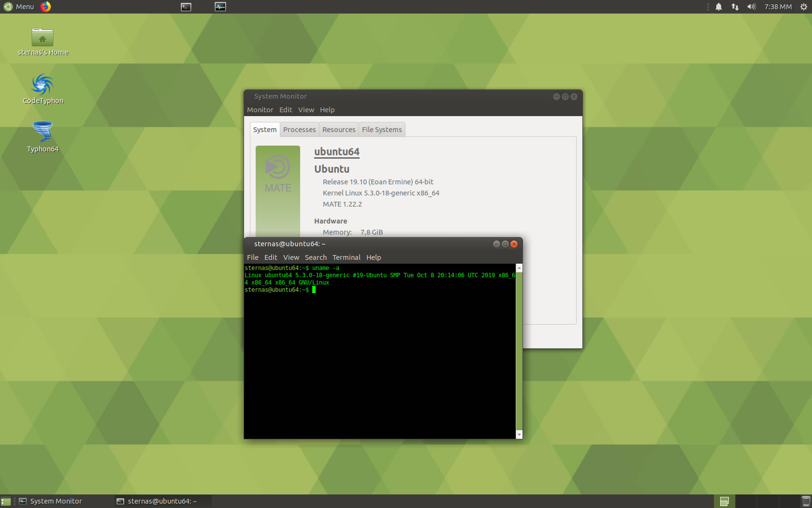Open sternas's Home folder icon

coord(43,42)
